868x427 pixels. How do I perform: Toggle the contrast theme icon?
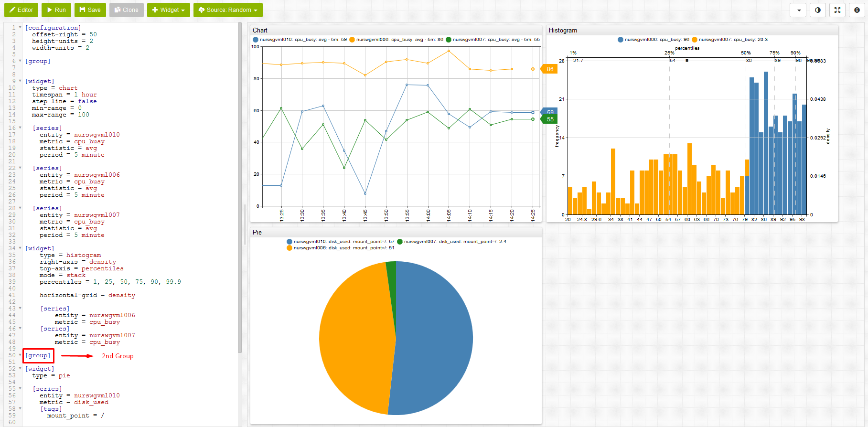pos(818,10)
